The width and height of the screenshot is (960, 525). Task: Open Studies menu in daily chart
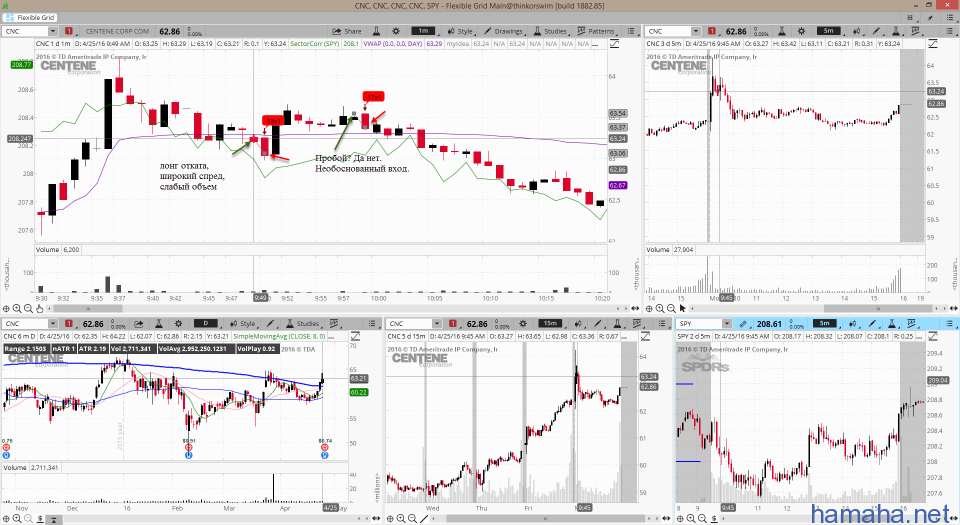(x=302, y=324)
